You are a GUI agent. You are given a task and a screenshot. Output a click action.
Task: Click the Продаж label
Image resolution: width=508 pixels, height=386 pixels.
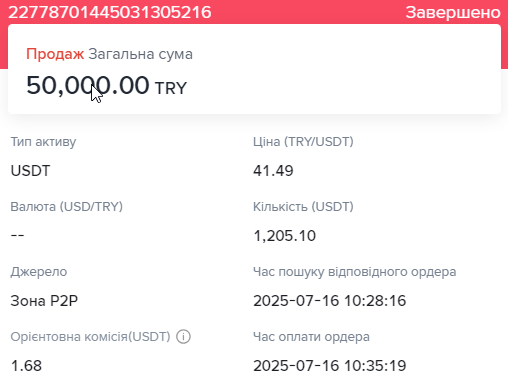pyautogui.click(x=55, y=54)
